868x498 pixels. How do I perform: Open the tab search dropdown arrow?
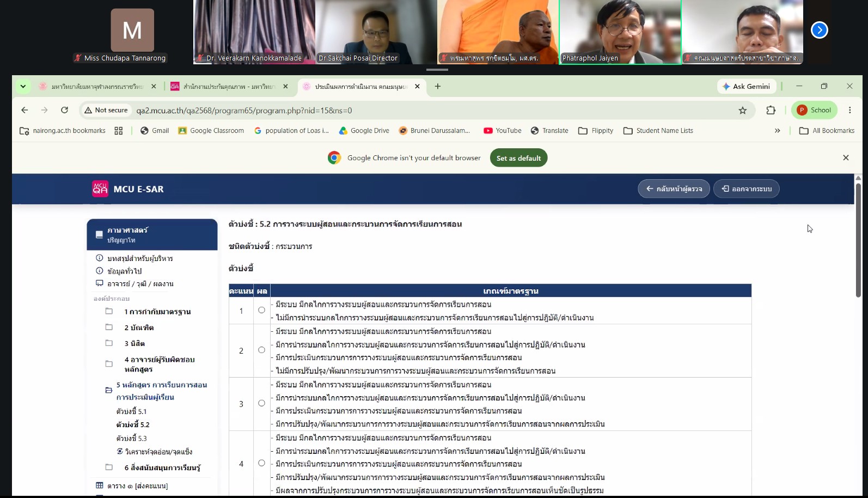point(23,86)
